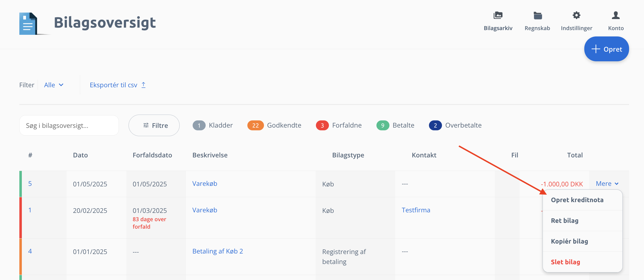Toggle the Kladder status filter badge
Screen dimensions: 644x280
[x=199, y=125]
